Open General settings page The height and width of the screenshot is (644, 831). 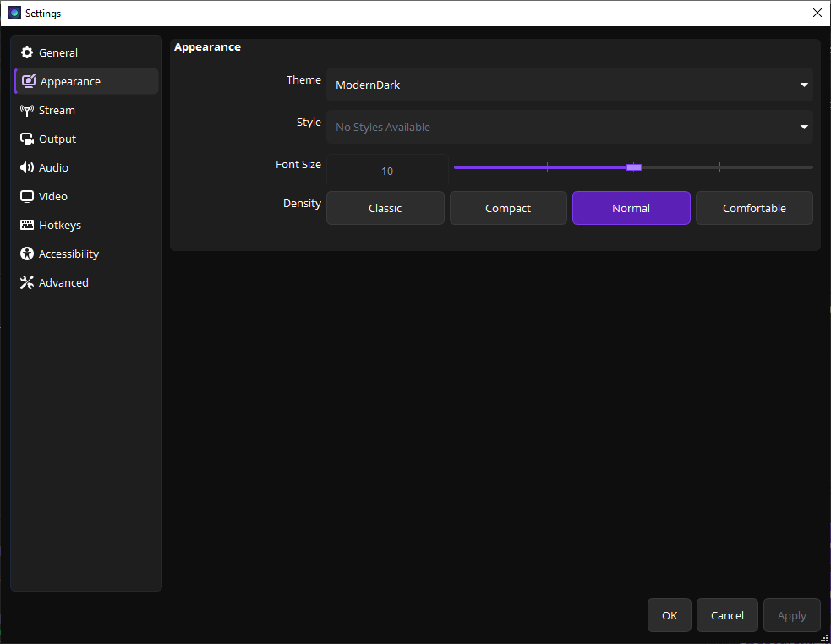pos(86,52)
